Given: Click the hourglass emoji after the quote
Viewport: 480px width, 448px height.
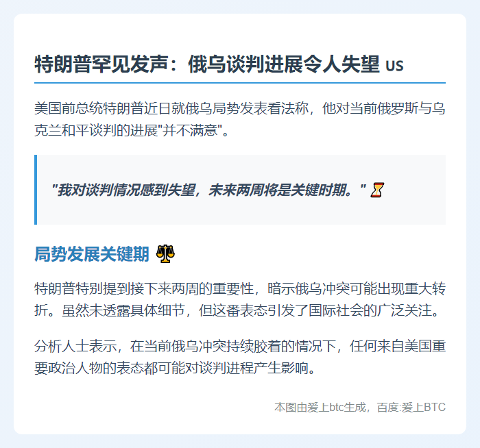Looking at the screenshot, I should (x=377, y=190).
